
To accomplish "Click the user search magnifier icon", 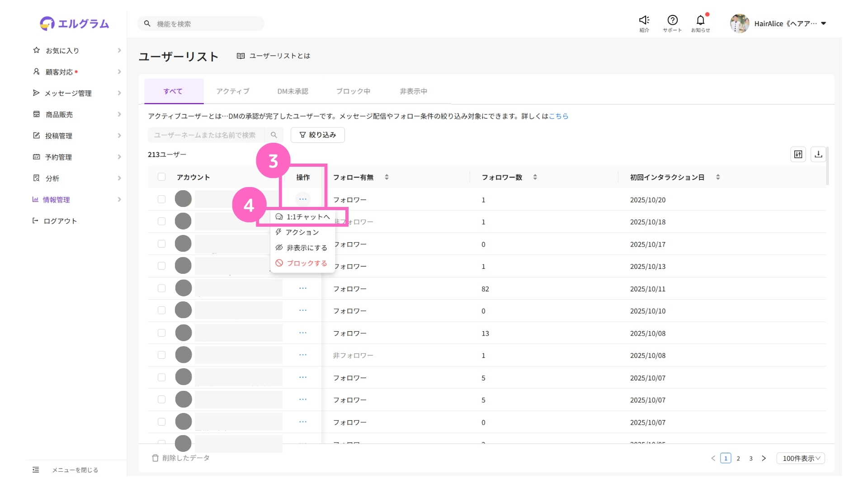I will coord(274,135).
